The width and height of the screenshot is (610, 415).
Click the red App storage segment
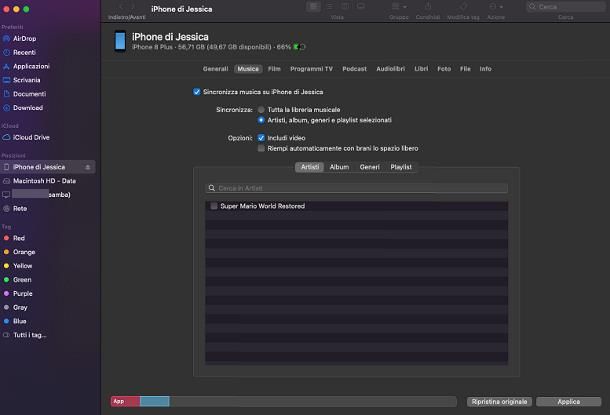pyautogui.click(x=125, y=401)
